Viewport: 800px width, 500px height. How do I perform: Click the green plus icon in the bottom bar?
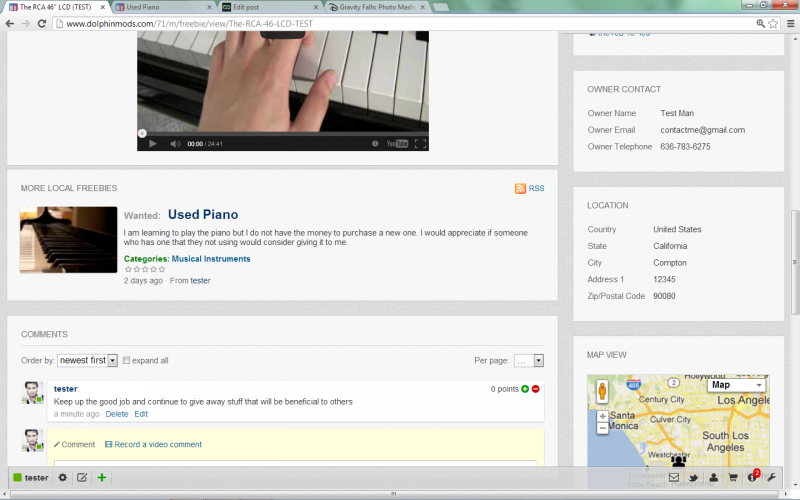point(102,478)
